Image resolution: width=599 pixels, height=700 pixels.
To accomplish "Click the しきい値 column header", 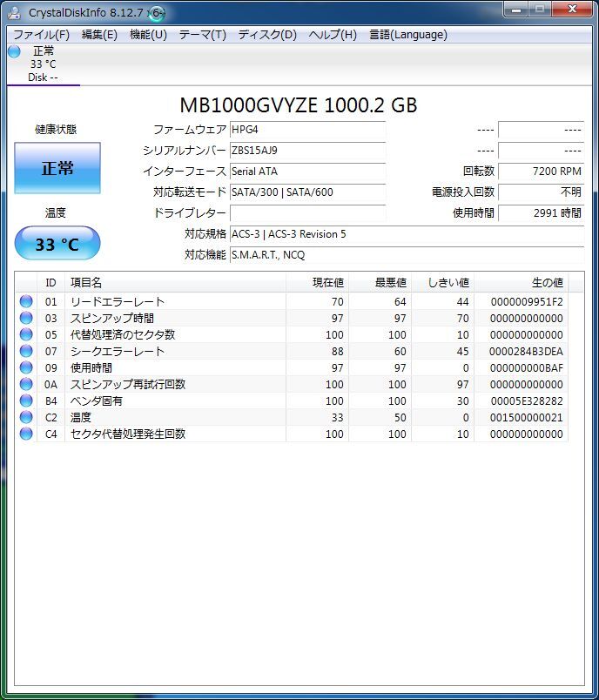I will point(449,283).
